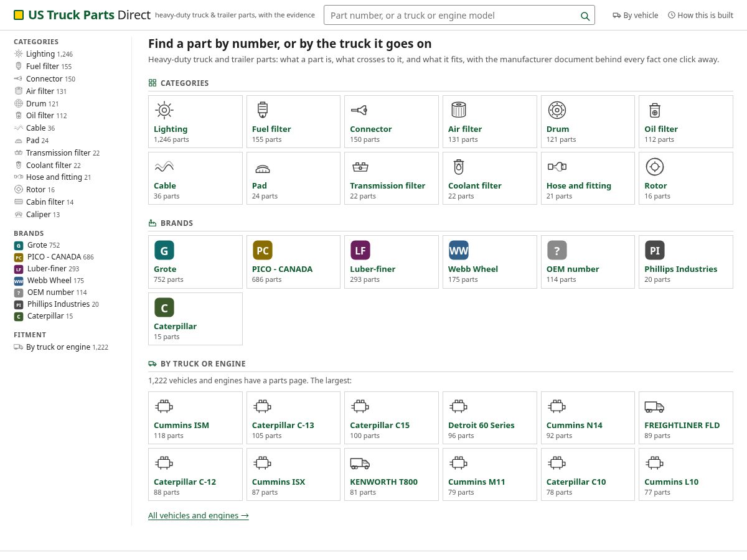
Task: Open sidebar Hose and fitting category
Action: coord(53,177)
